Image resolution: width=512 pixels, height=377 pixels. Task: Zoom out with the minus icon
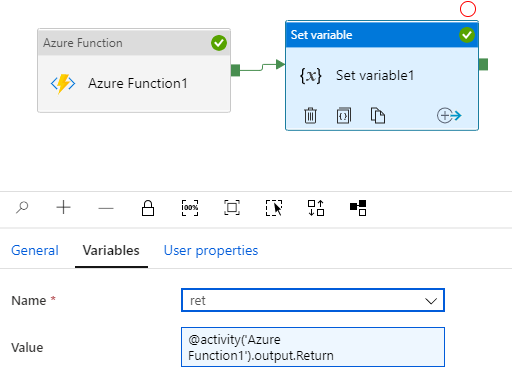tap(106, 209)
